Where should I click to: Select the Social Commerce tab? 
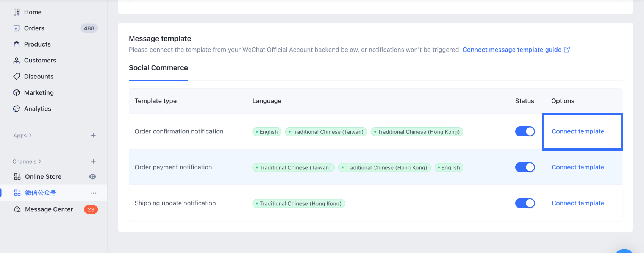pos(158,68)
